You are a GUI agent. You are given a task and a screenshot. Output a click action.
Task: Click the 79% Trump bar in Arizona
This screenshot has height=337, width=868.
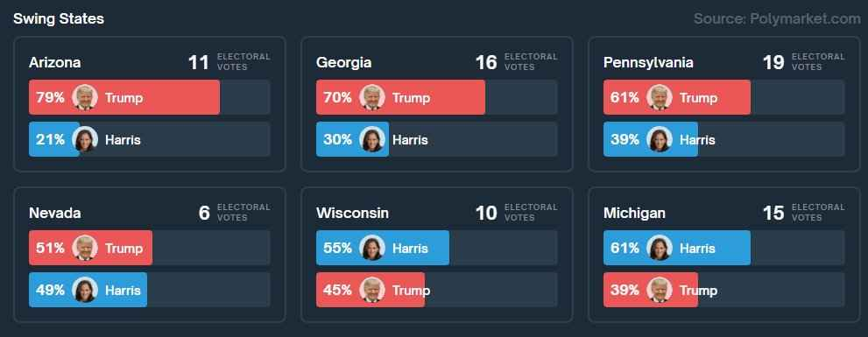tap(124, 97)
